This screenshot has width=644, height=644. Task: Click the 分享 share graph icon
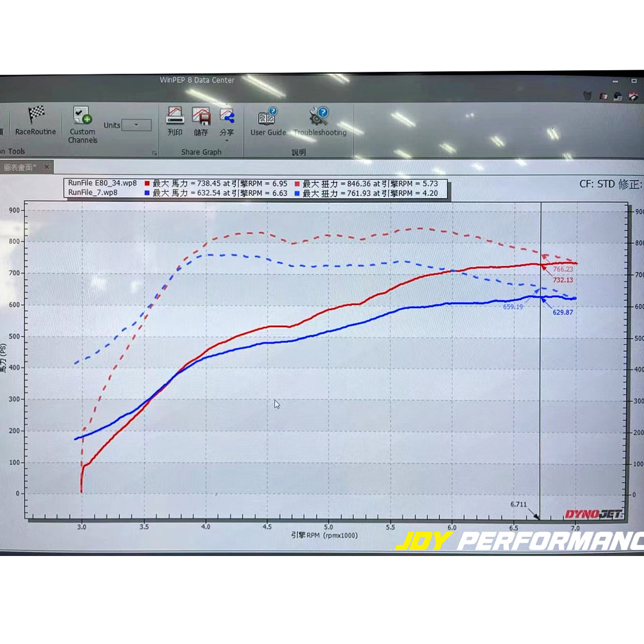click(226, 119)
